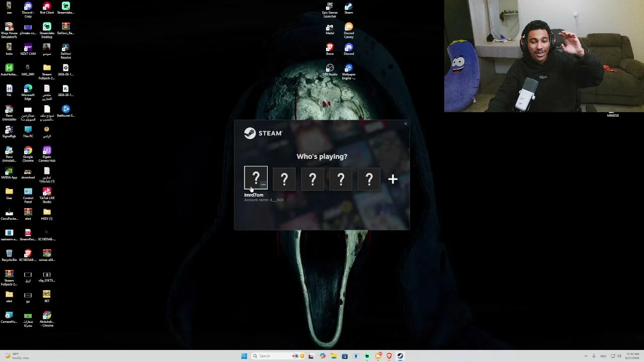Select the imrd7om Steam account avatar

pyautogui.click(x=256, y=178)
